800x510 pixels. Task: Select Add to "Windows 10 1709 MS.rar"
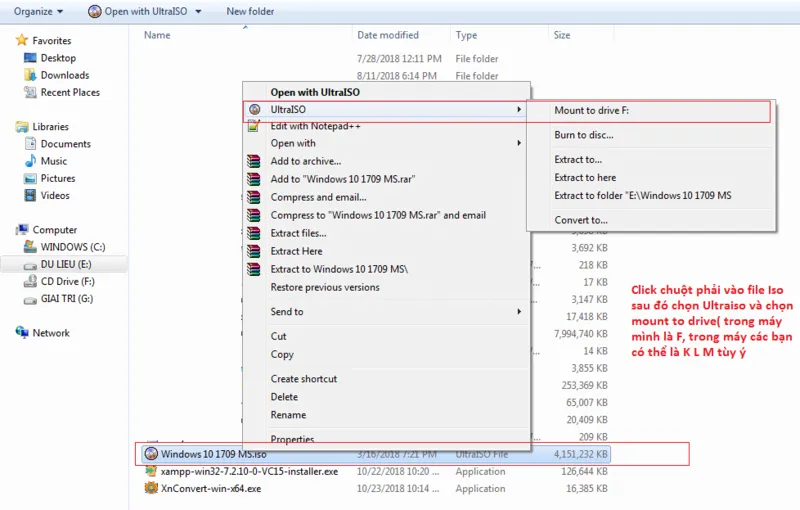click(x=342, y=179)
